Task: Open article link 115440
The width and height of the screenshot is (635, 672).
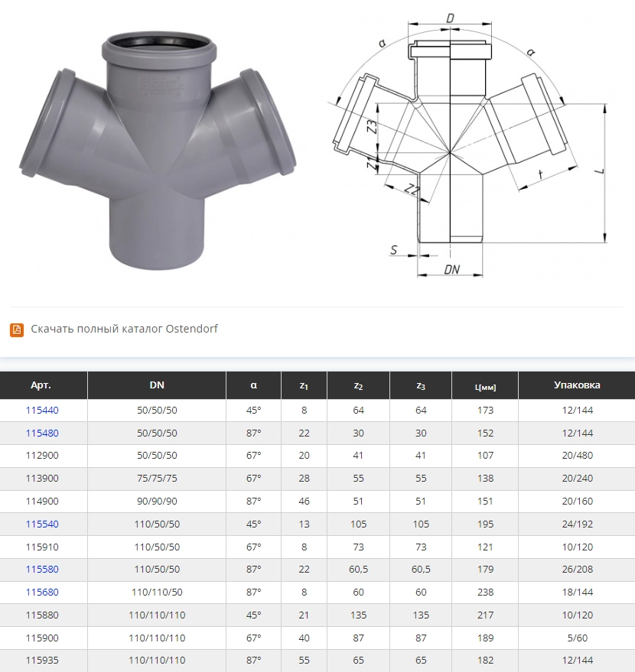Action: (x=42, y=411)
